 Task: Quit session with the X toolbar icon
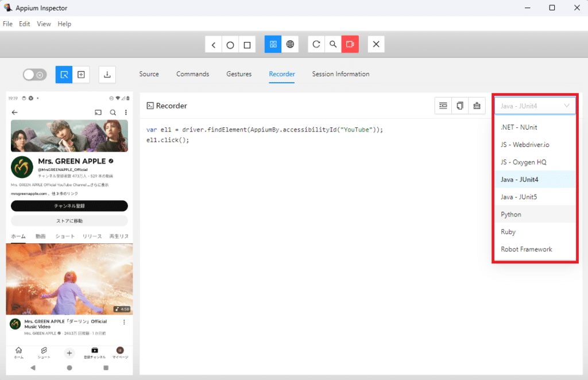[x=376, y=45]
